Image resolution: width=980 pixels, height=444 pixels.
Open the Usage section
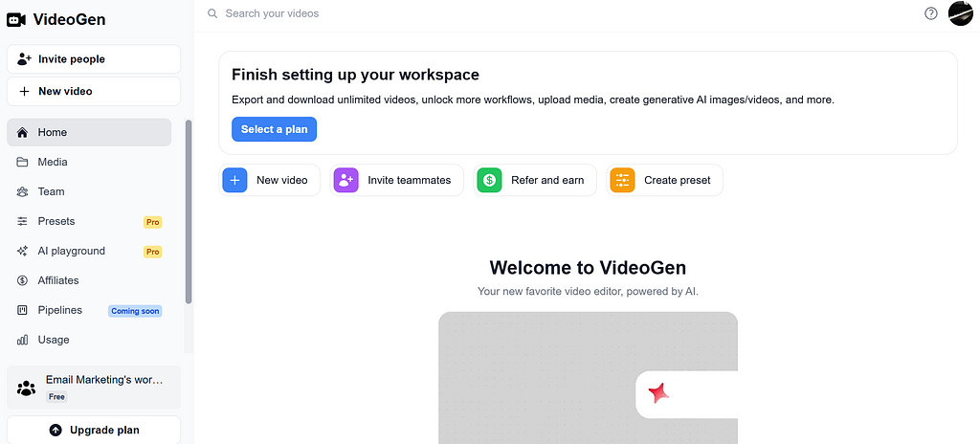tap(54, 340)
